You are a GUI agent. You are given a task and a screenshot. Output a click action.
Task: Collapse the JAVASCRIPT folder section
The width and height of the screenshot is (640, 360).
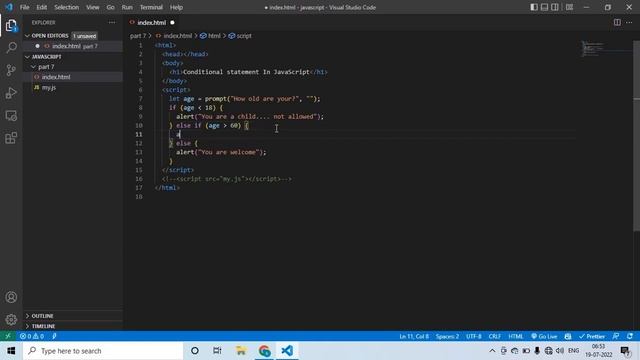[x=47, y=57]
